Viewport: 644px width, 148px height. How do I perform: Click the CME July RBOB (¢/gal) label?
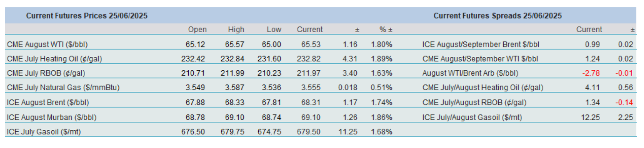[x=46, y=73]
